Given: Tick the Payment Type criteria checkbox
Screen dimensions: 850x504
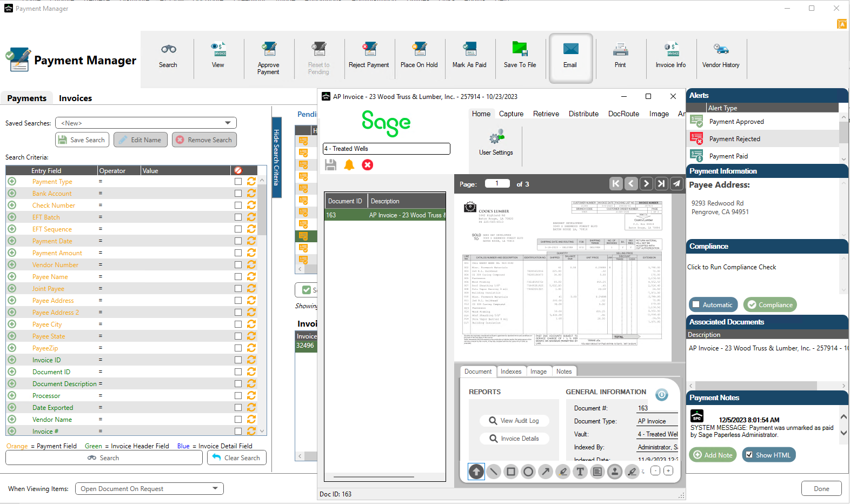Looking at the screenshot, I should coord(238,182).
